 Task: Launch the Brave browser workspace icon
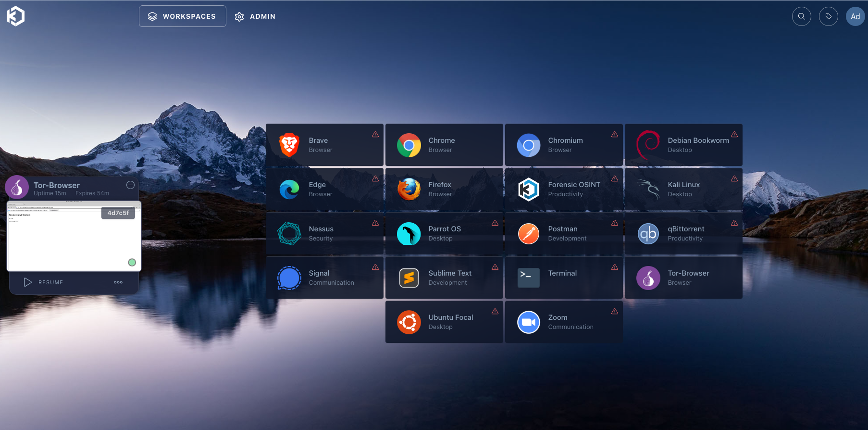coord(289,145)
